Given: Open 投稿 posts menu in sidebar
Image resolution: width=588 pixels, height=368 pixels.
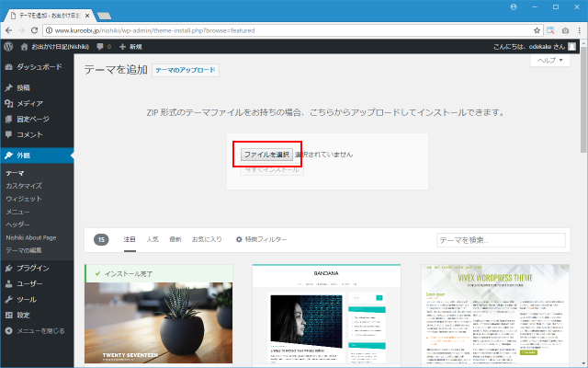Looking at the screenshot, I should [x=37, y=88].
